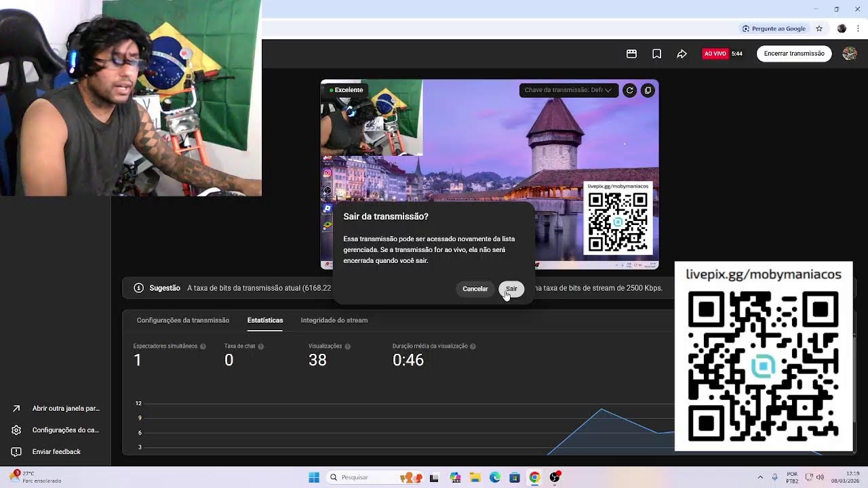Bookmark this page with the star icon
This screenshot has height=488, width=868.
pyautogui.click(x=819, y=28)
